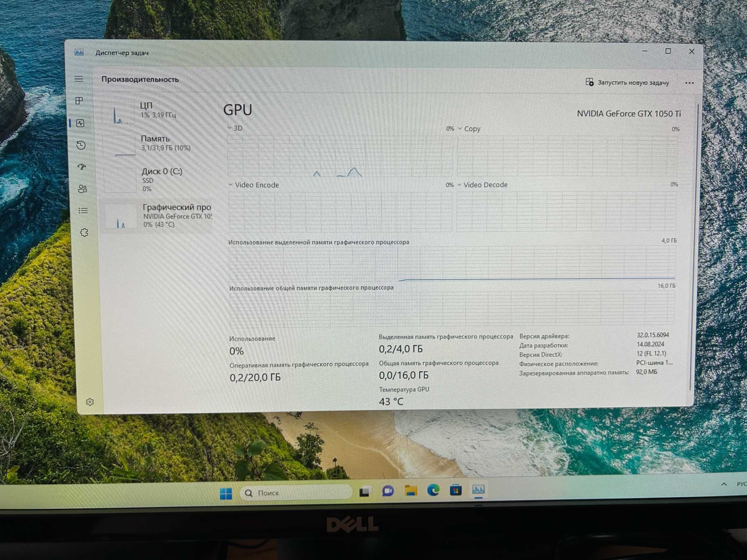Launch Microsoft Edge from taskbar
Image resolution: width=747 pixels, height=560 pixels.
pyautogui.click(x=433, y=490)
